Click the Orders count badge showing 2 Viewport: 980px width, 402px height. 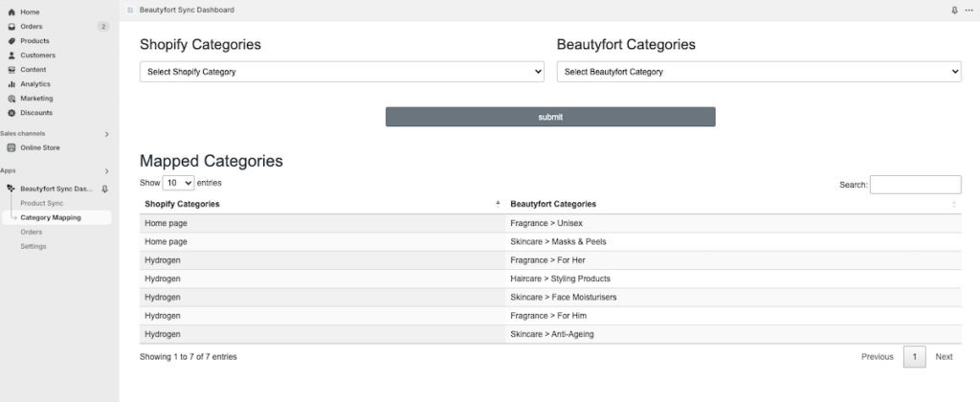(103, 26)
